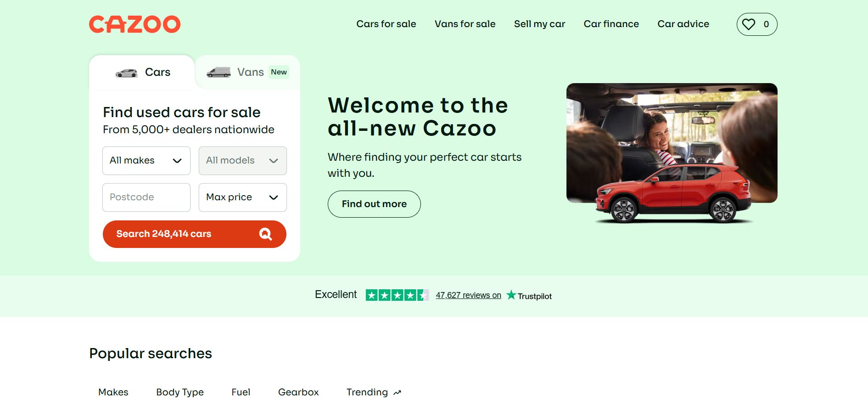Viewport: 868px width, 405px height.
Task: Open Cars for sale menu
Action: point(386,24)
